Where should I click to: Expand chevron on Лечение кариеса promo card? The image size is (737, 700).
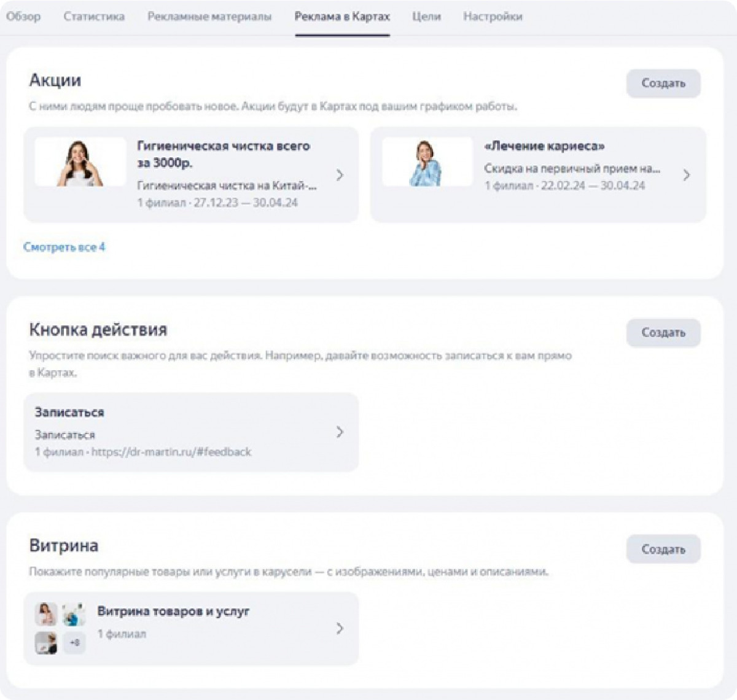tap(687, 175)
